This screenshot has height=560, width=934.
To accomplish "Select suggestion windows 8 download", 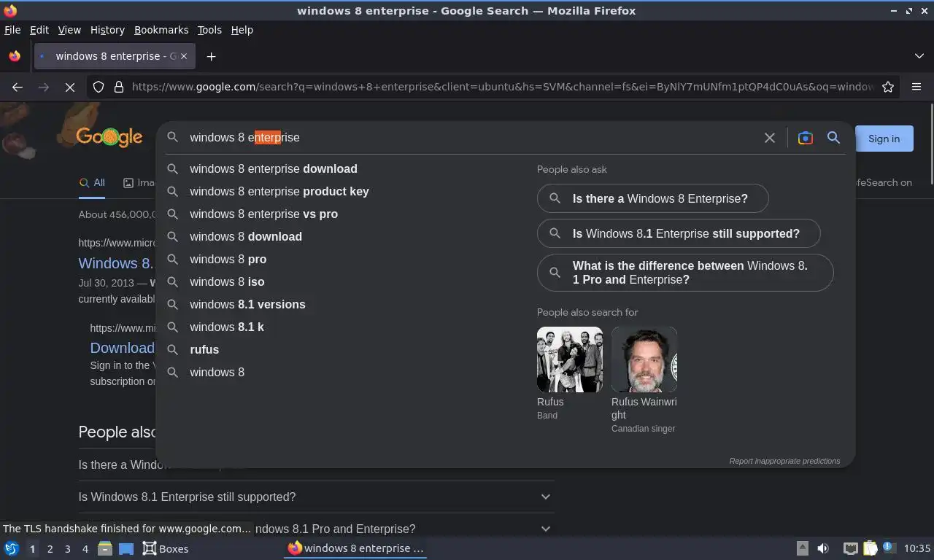I will click(x=343, y=236).
